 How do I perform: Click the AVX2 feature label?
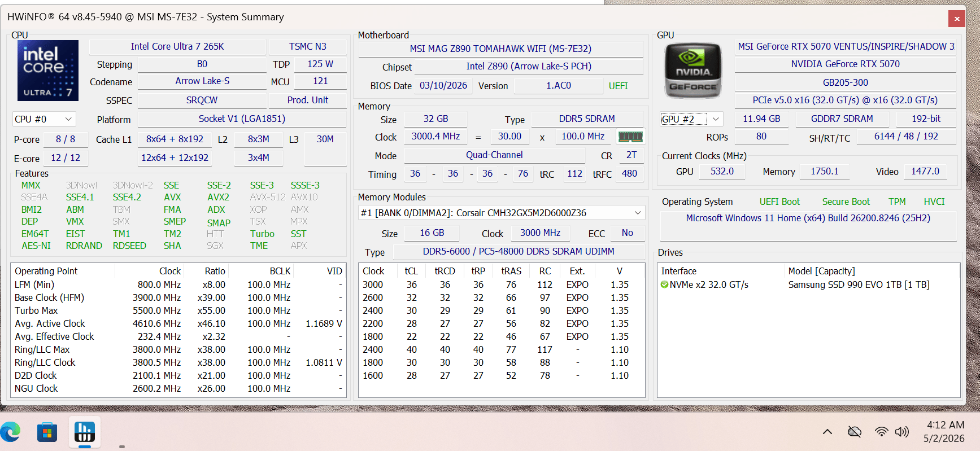click(219, 198)
